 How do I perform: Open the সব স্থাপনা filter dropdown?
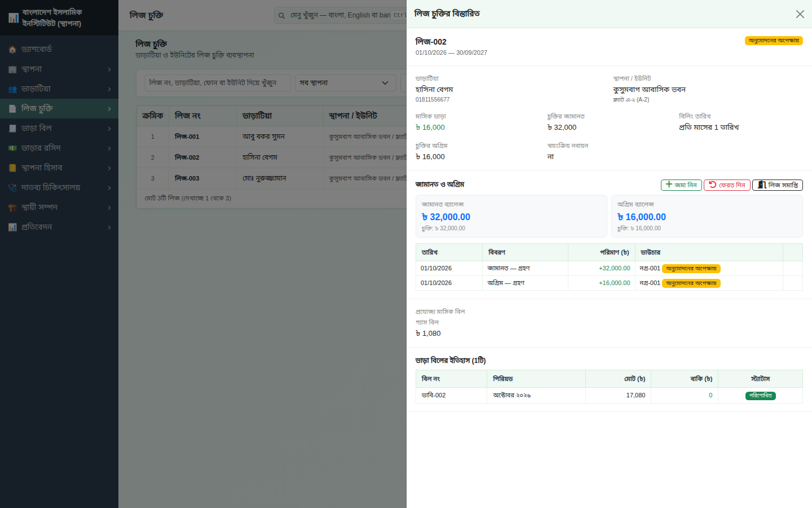345,83
